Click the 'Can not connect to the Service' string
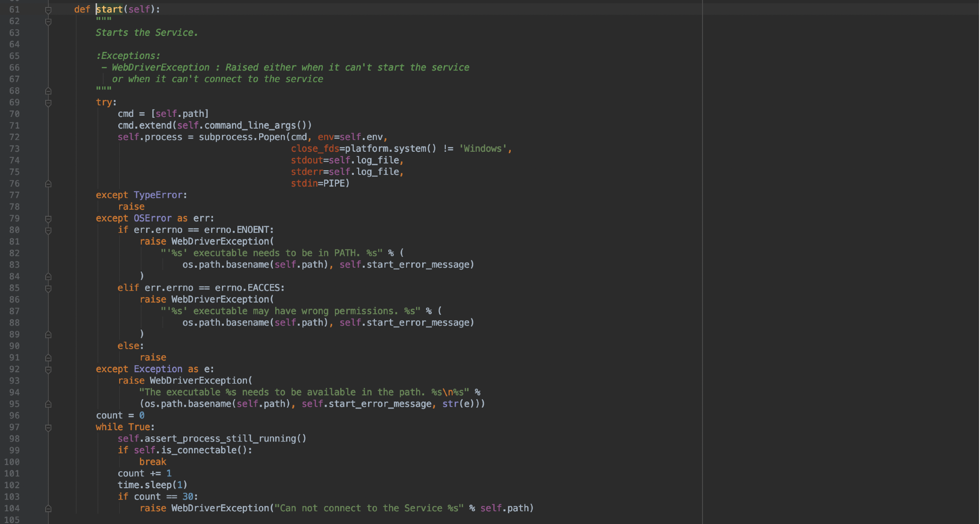This screenshot has width=980, height=524. [x=369, y=508]
